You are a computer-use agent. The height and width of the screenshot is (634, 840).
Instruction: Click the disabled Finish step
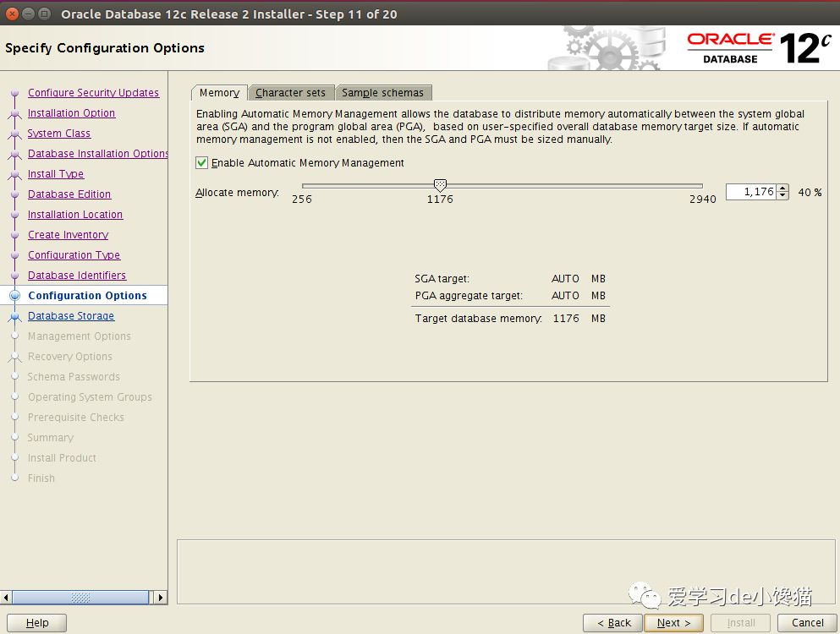41,478
